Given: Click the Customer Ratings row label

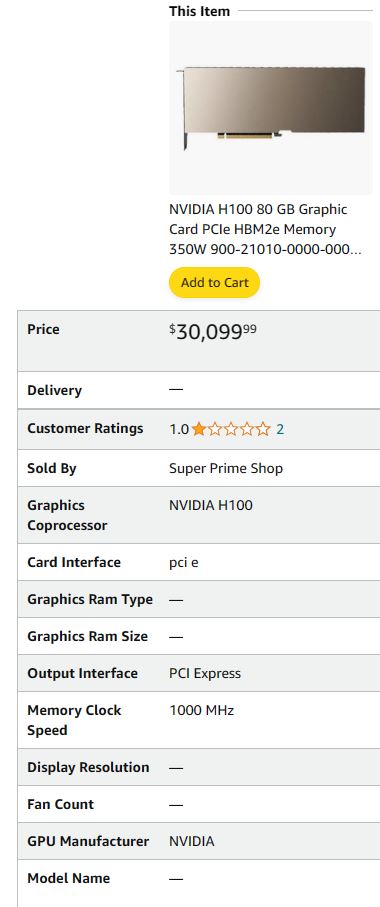Looking at the screenshot, I should point(85,429).
